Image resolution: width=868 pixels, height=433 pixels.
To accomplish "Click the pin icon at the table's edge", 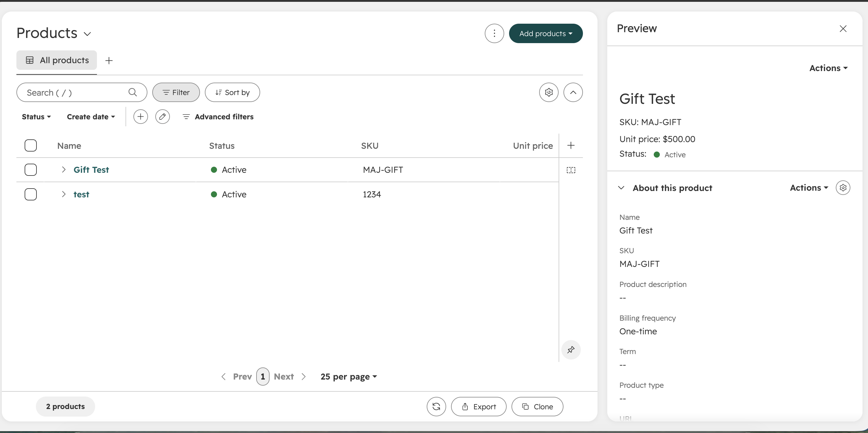I will [571, 350].
